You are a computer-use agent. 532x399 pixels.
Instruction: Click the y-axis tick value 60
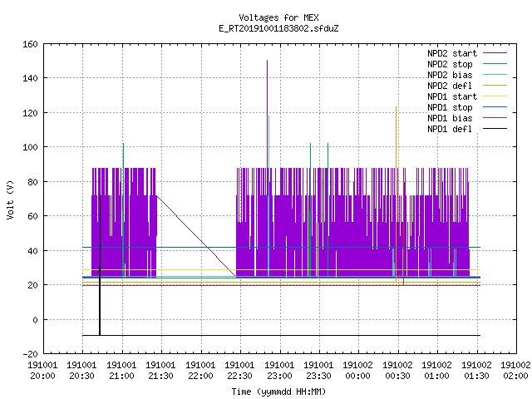click(32, 216)
